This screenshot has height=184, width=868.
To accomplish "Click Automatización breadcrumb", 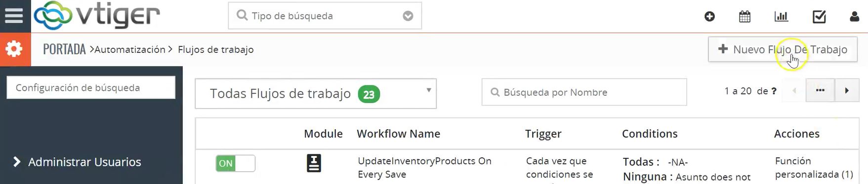I will point(130,49).
